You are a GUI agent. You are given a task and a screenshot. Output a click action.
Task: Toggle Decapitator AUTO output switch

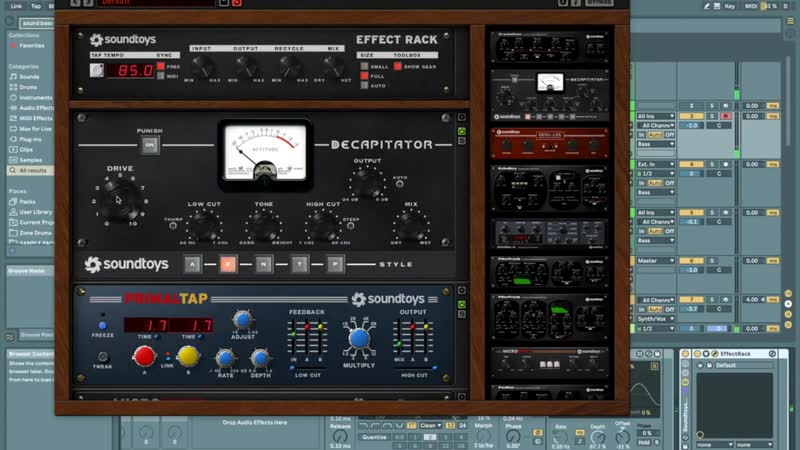[399, 184]
